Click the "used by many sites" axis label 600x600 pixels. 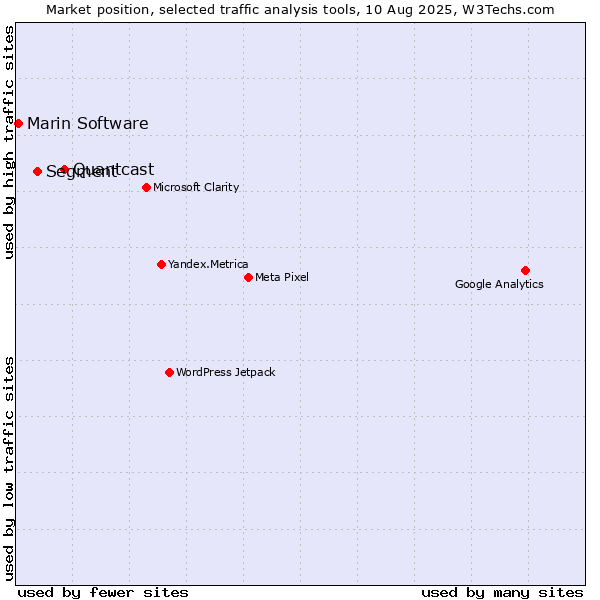tap(502, 593)
